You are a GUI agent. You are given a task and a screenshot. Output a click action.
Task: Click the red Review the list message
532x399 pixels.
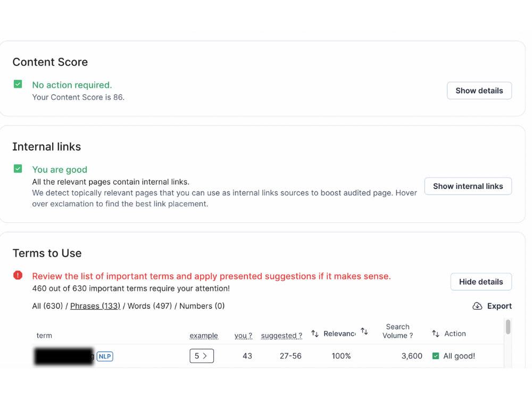[211, 276]
